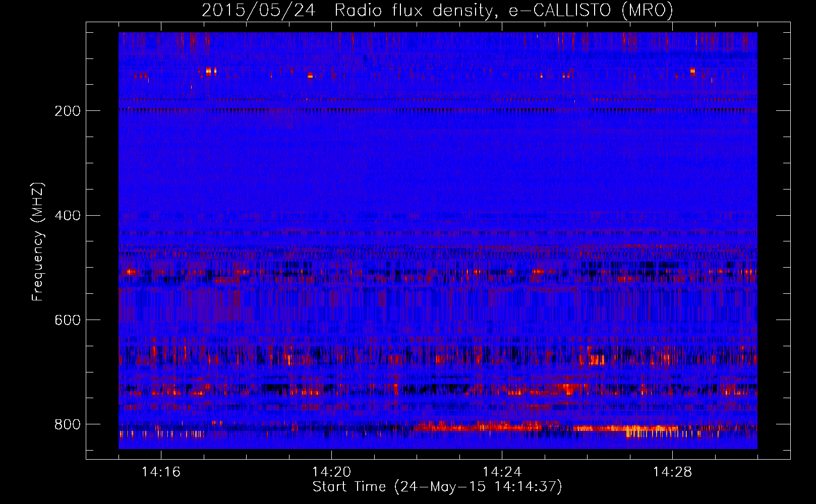Viewport: 816px width, 504px height.
Task: Click the 400 frequency tick label
Action: click(x=68, y=216)
